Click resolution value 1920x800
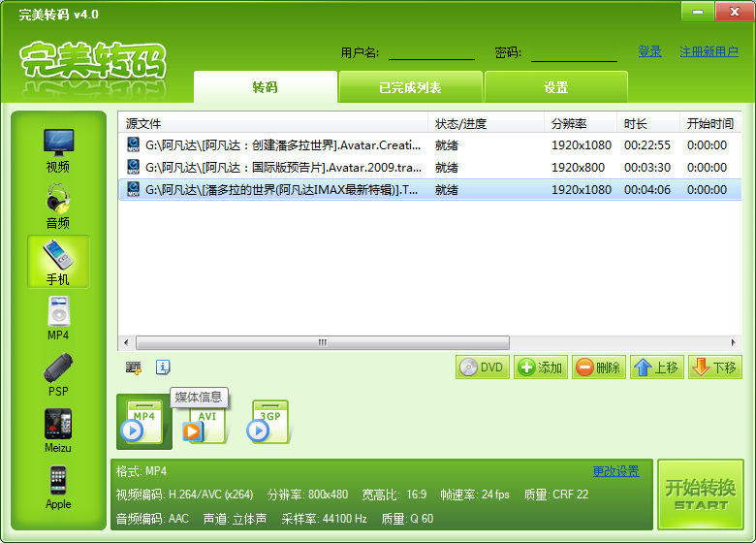This screenshot has height=543, width=756. 578,167
